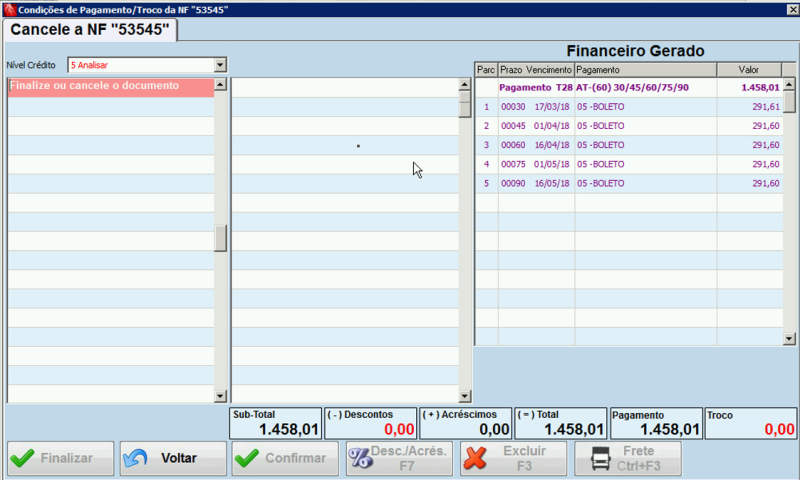
Task: Click the Financeiro Gerado scroll-up arrow
Action: coord(789,84)
